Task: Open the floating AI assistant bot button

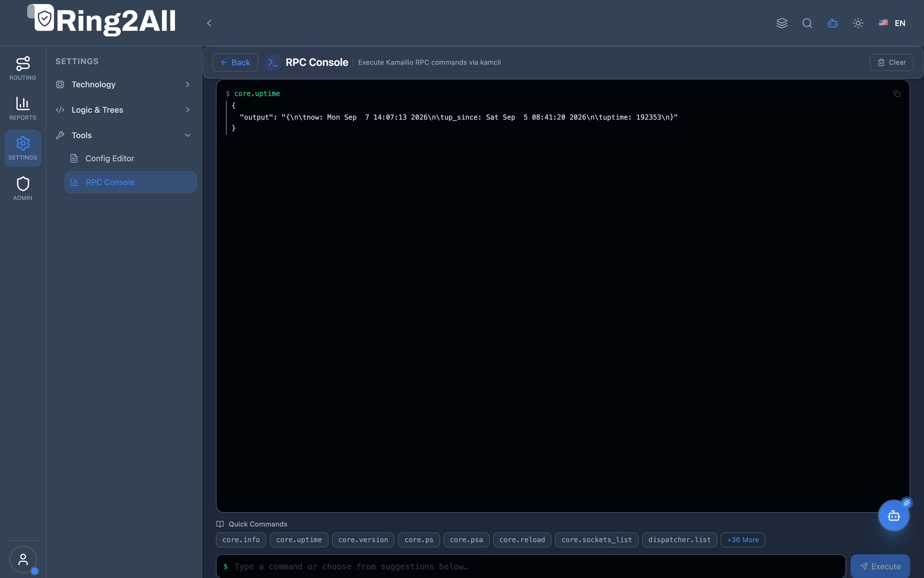Action: pyautogui.click(x=894, y=516)
